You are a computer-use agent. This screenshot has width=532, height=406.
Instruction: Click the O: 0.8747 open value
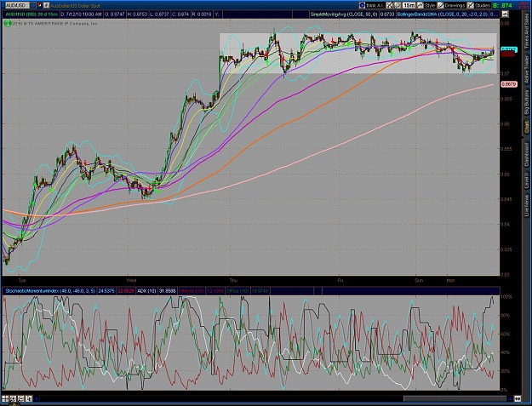pos(115,14)
